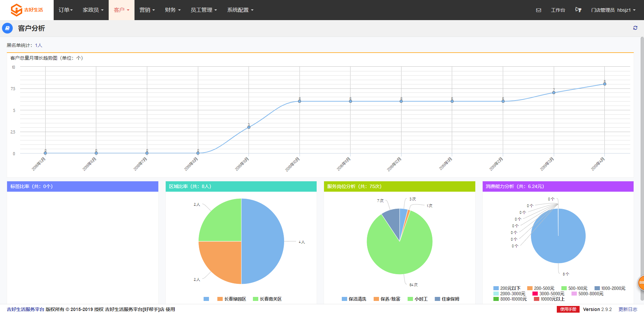
Task: Toggle the 保养/除害 legend item
Action: pyautogui.click(x=387, y=299)
